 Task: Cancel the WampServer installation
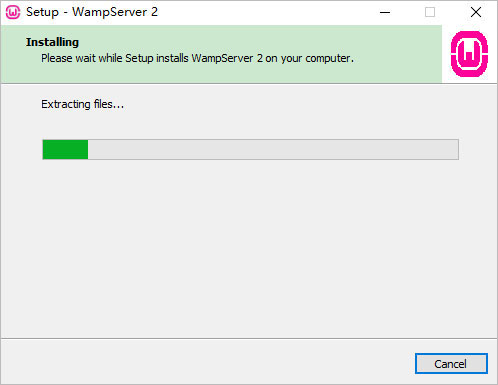coord(451,364)
